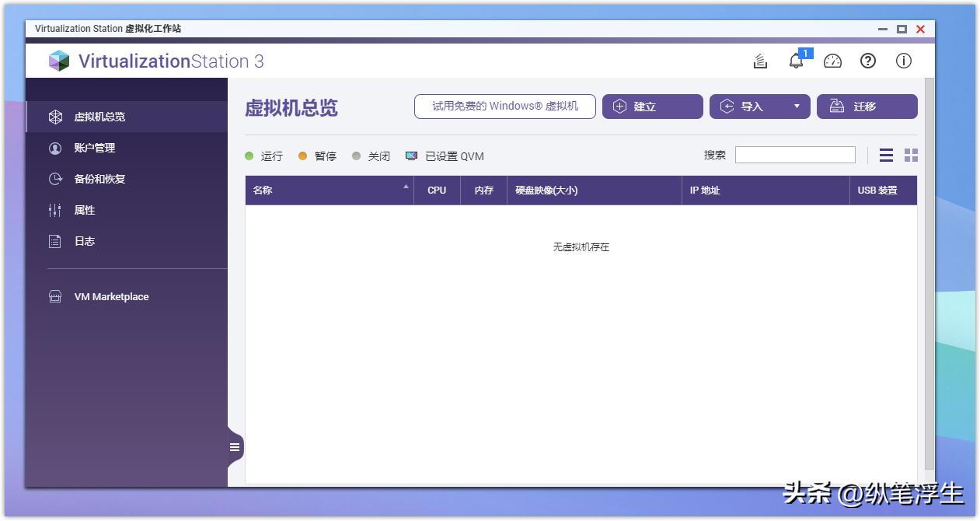980x521 pixels.
Task: Switch to grid view layout
Action: (910, 155)
